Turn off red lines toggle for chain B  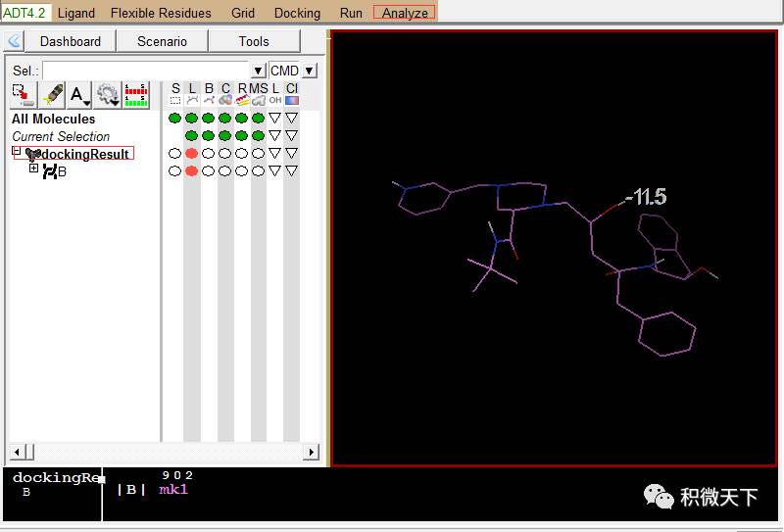point(191,171)
